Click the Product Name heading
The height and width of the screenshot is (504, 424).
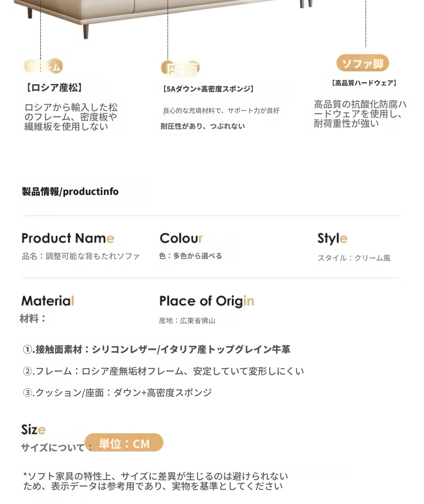coord(68,238)
